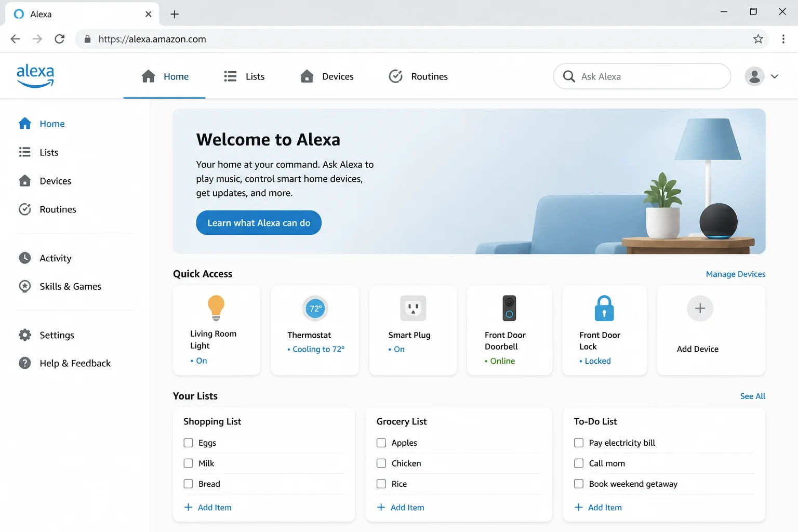
Task: Expand the account dropdown chevron
Action: tap(775, 76)
